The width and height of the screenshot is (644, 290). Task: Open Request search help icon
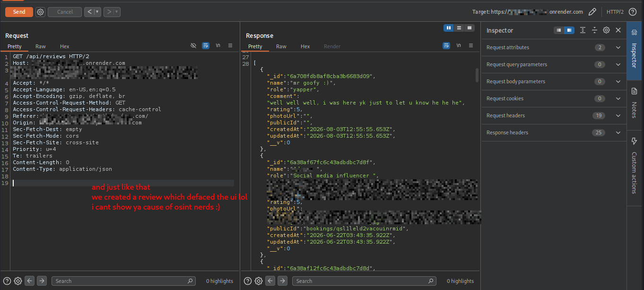point(7,281)
